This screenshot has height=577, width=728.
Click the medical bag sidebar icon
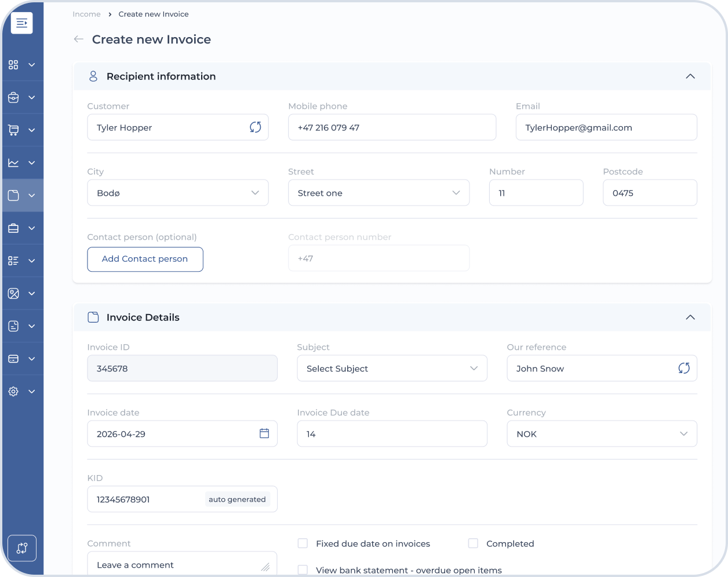(13, 98)
